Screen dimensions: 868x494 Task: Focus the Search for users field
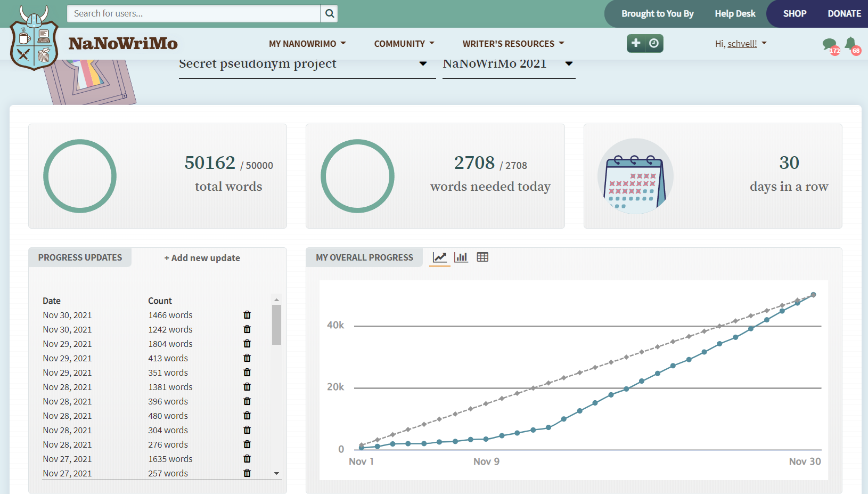tap(194, 14)
